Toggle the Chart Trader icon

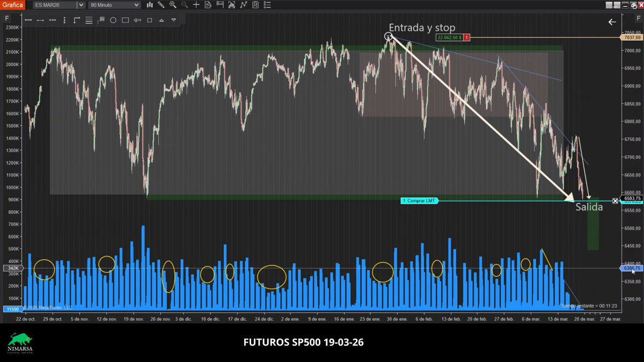pyautogui.click(x=220, y=5)
